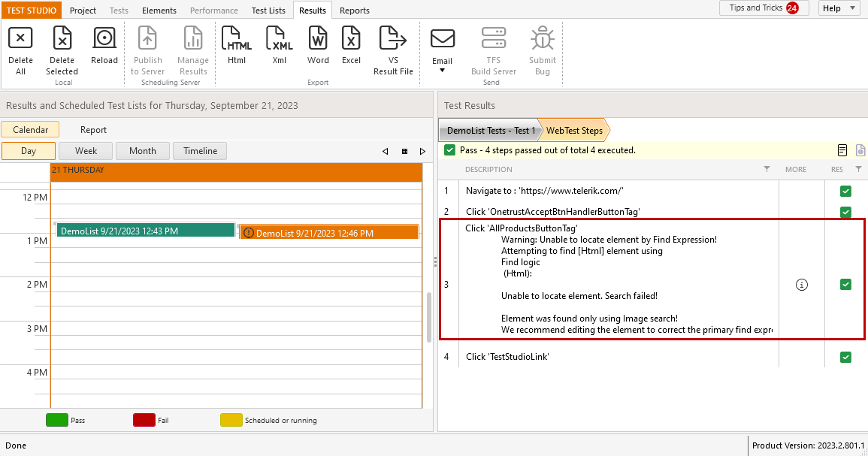The height and width of the screenshot is (456, 868).
Task: Show Day calendar view
Action: (x=29, y=150)
